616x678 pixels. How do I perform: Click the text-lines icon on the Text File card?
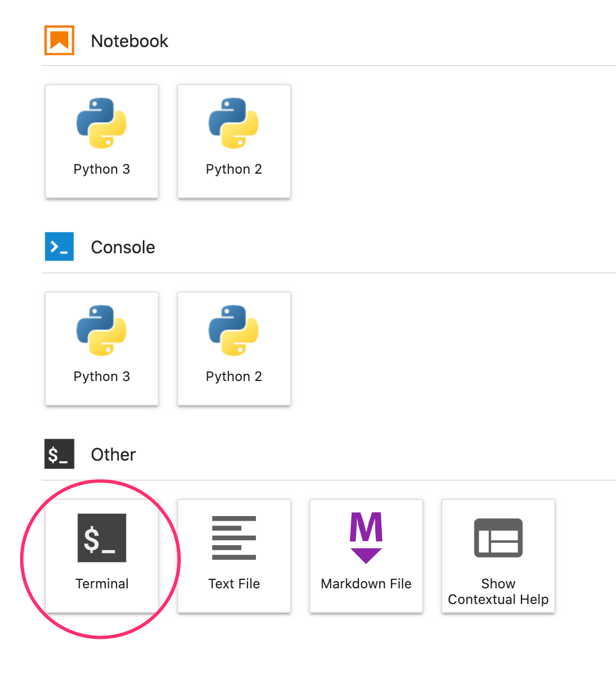tap(234, 538)
